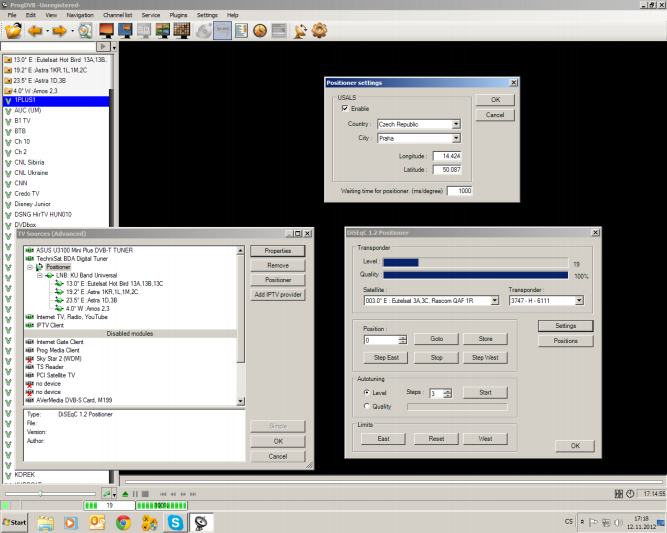Adjust the volume slider at bottom left
The width and height of the screenshot is (667, 533).
(x=42, y=493)
